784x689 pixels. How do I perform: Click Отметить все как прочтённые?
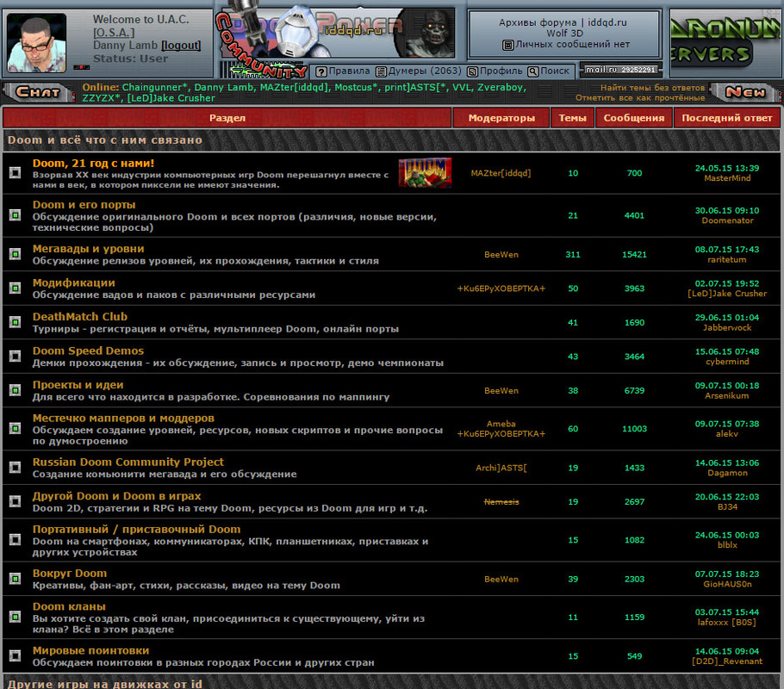pos(640,98)
